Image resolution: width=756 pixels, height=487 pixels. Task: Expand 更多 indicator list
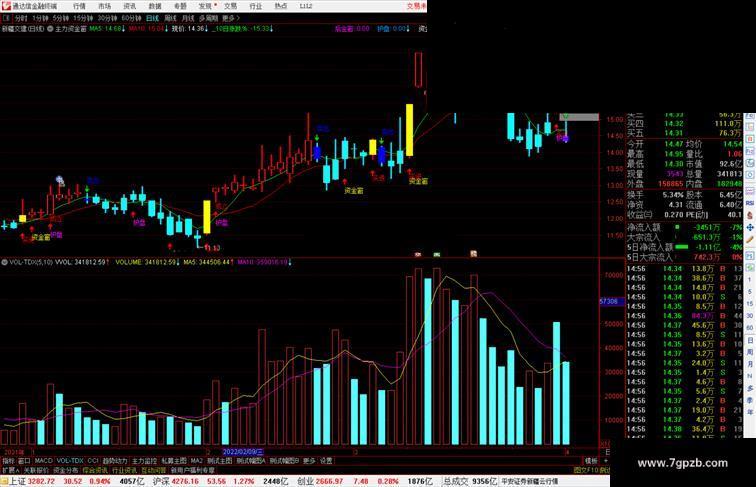point(309,461)
